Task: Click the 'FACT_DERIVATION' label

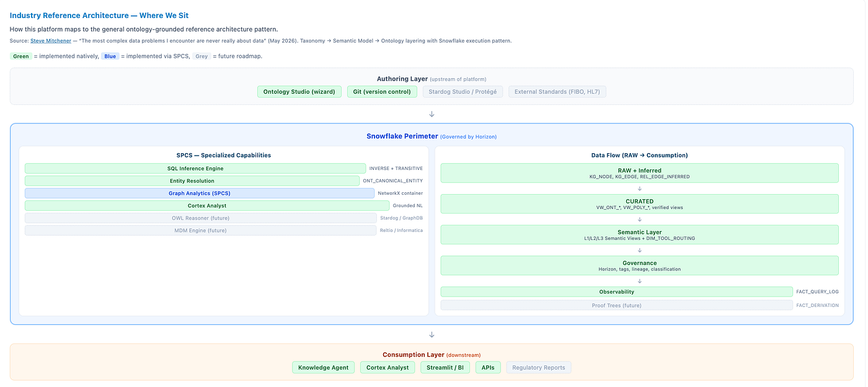Action: coord(818,305)
